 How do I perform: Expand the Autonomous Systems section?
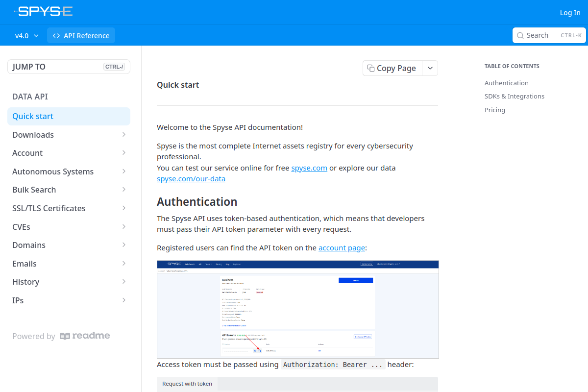124,171
